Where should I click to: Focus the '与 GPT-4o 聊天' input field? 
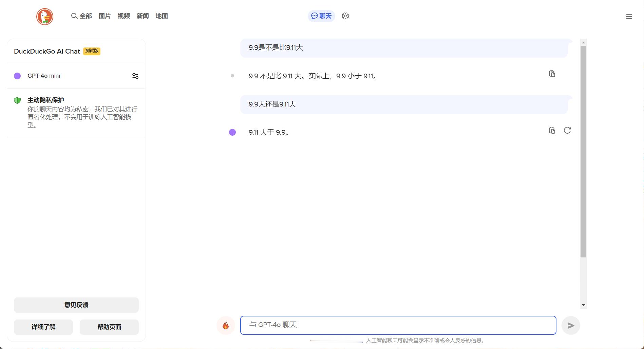tap(398, 325)
